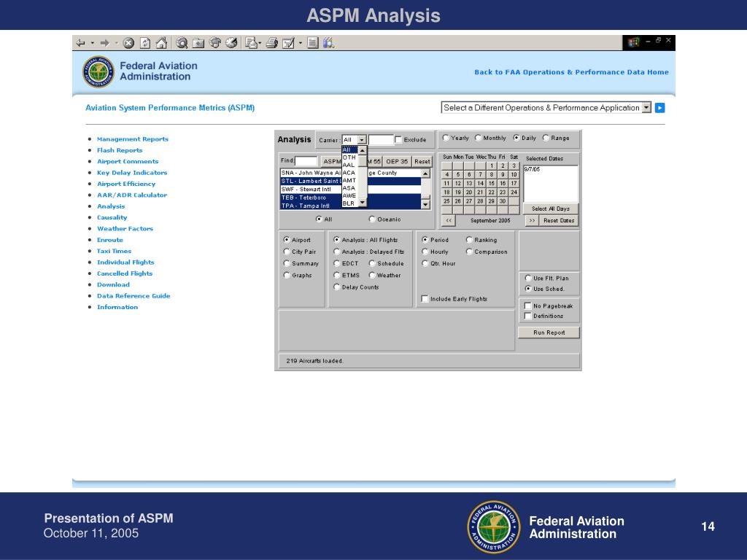Choose AWE in the carrier list
The height and width of the screenshot is (560, 747).
349,195
